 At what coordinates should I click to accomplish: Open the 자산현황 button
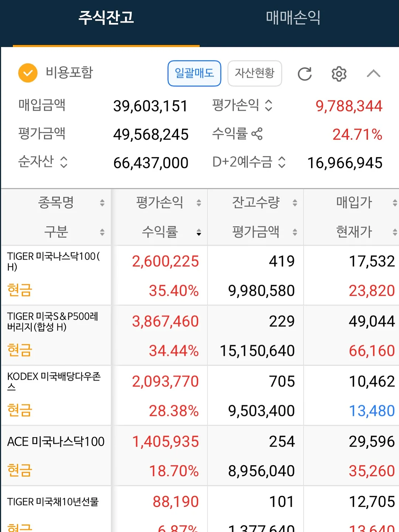[x=255, y=73]
